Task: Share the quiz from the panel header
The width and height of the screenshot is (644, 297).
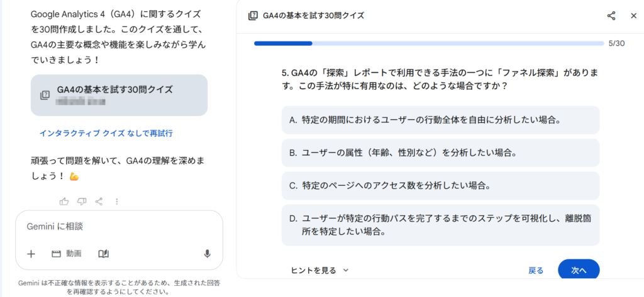Action: (611, 16)
